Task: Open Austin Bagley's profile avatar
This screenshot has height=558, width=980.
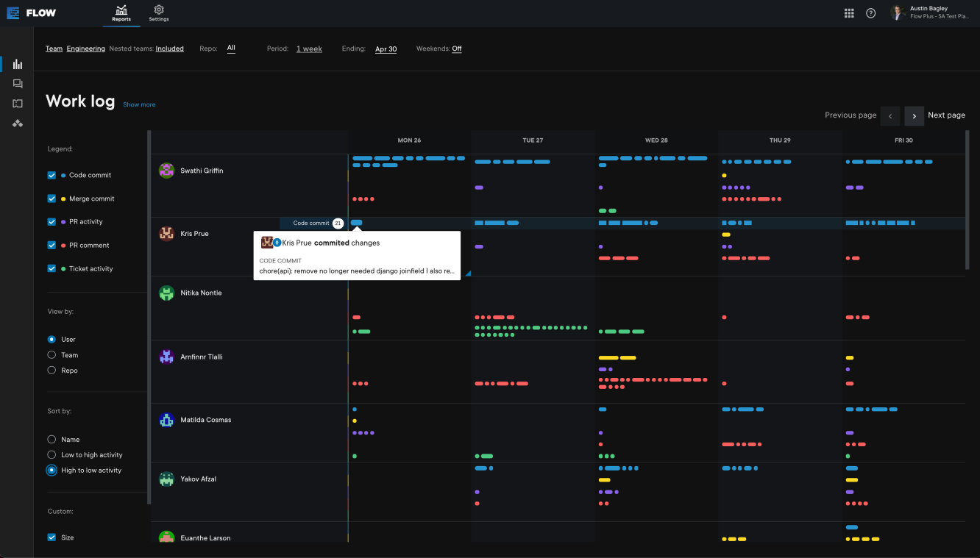Action: (x=897, y=12)
